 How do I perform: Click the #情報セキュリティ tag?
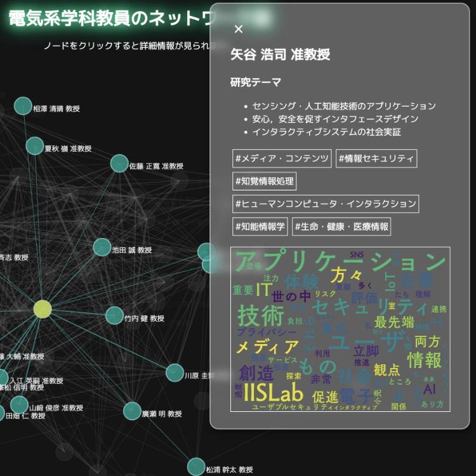coord(376,159)
